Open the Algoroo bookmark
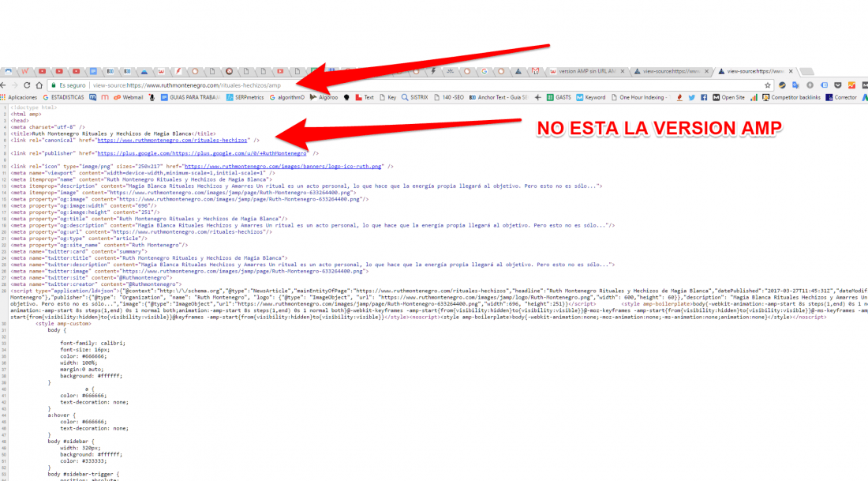 (324, 97)
